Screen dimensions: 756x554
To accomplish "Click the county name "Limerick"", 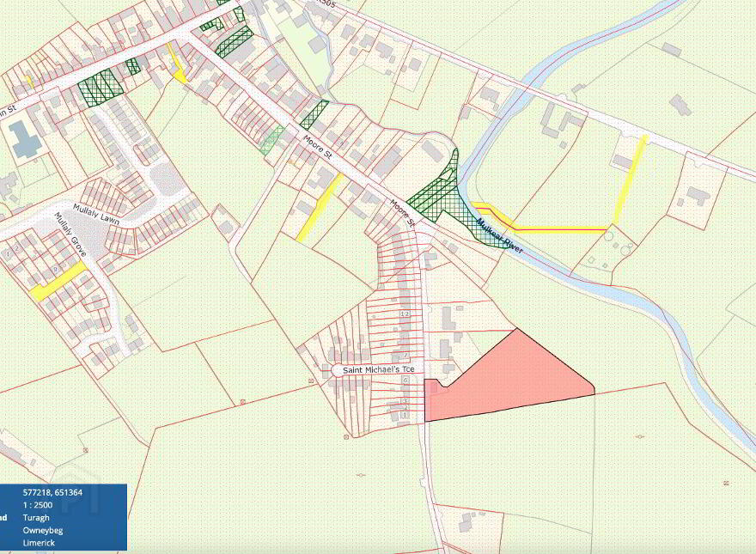I will coord(39,543).
